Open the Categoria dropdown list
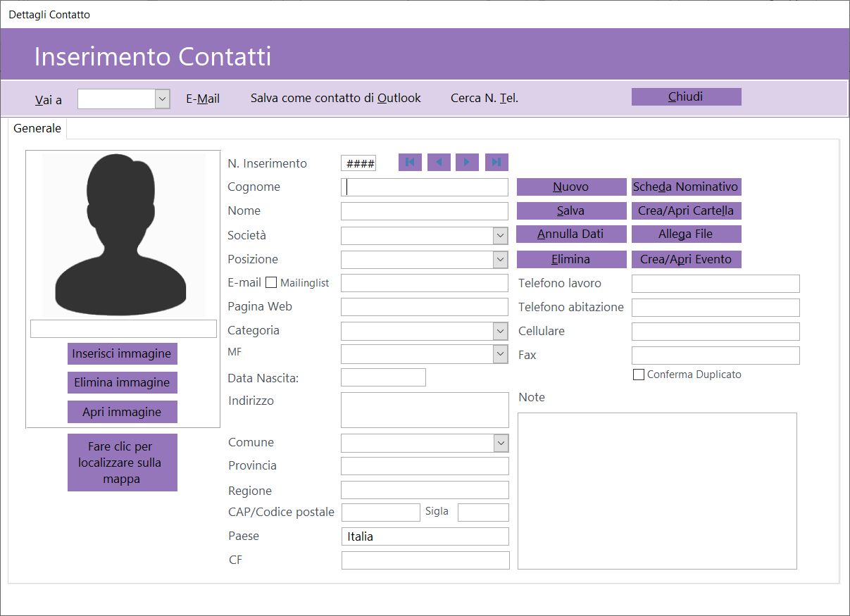Screen dimensions: 850x616 coord(500,331)
